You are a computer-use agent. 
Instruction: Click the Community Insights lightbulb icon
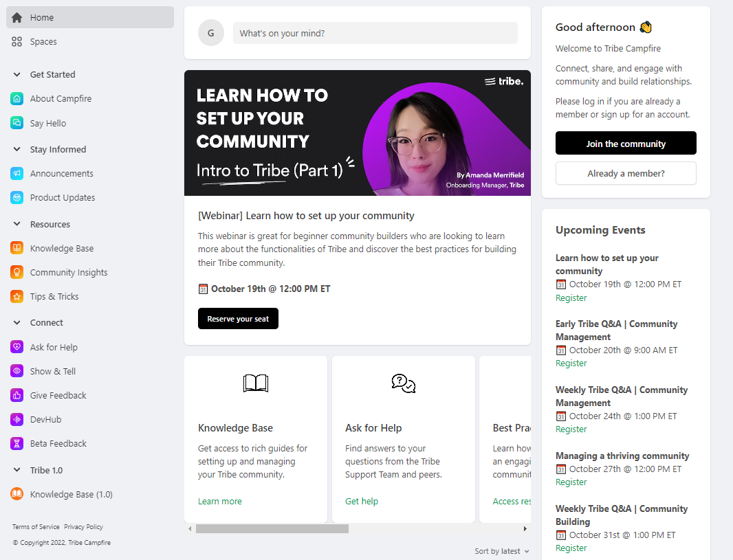(17, 272)
